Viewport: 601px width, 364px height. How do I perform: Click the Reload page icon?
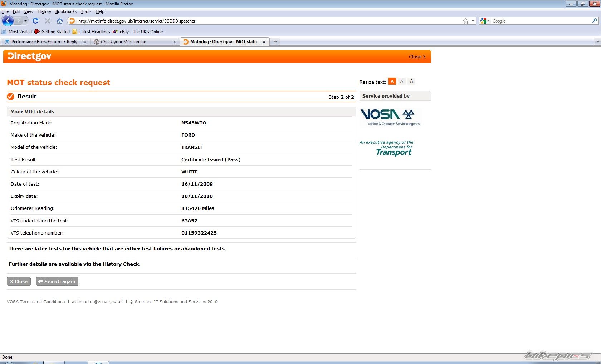click(x=35, y=21)
